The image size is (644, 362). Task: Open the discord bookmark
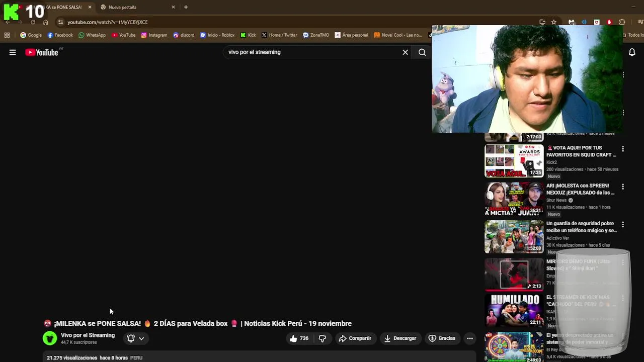(x=184, y=35)
